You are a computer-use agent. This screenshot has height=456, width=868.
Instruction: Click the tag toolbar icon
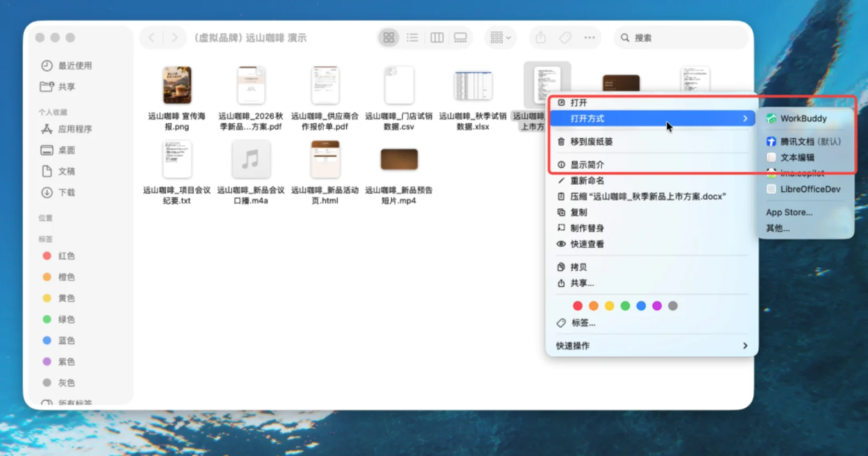click(565, 38)
